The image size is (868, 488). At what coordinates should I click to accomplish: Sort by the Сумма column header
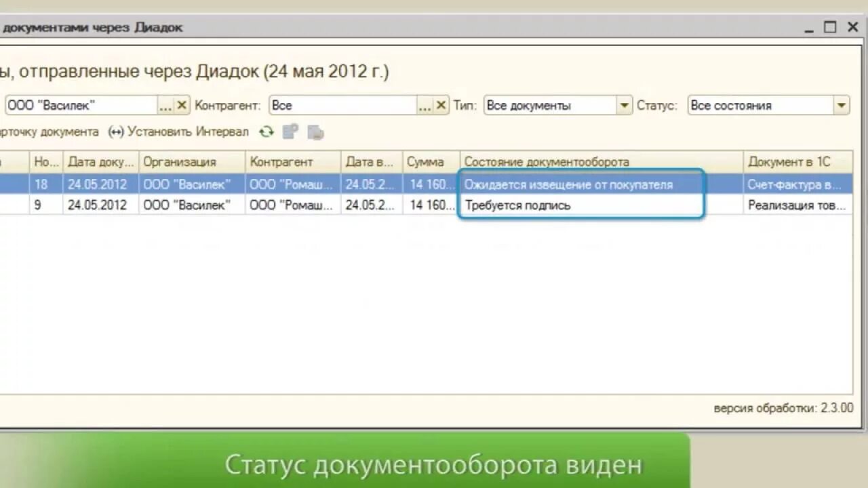click(x=431, y=162)
